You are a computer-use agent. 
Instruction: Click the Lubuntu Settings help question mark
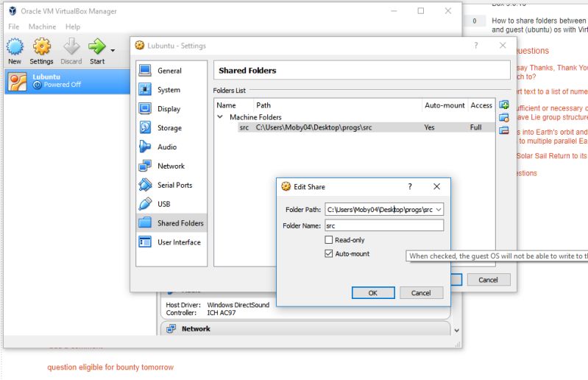(476, 46)
